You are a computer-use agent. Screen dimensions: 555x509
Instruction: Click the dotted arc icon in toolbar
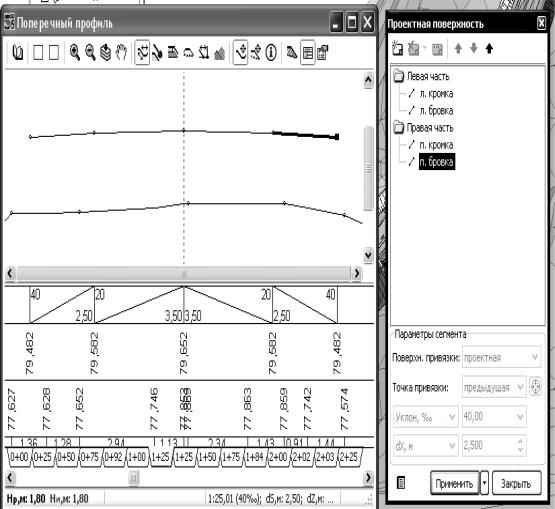[x=189, y=53]
